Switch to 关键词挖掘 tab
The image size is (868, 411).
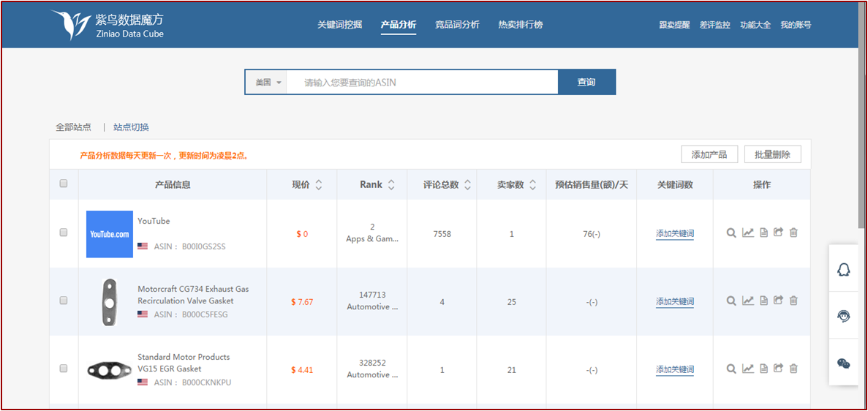pyautogui.click(x=339, y=25)
